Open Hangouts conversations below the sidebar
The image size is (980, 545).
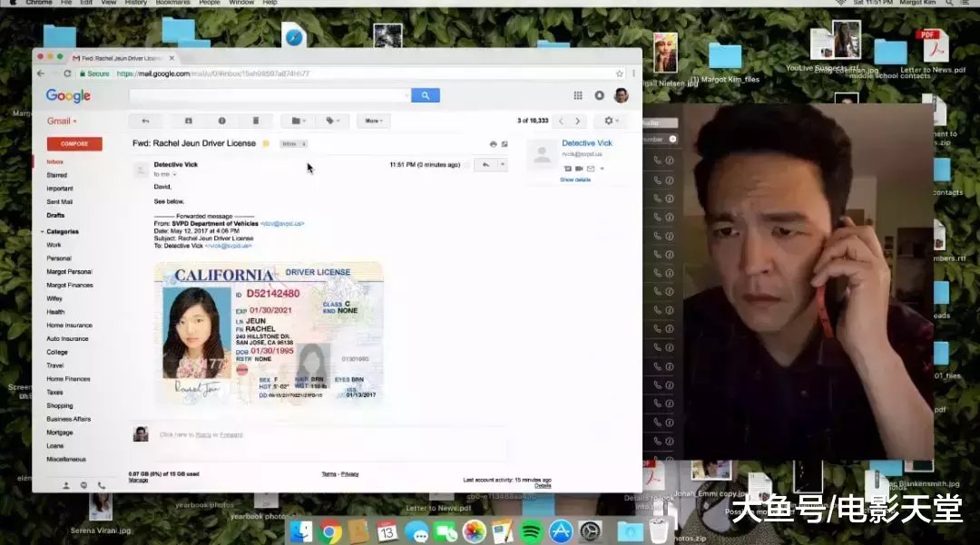tap(83, 485)
